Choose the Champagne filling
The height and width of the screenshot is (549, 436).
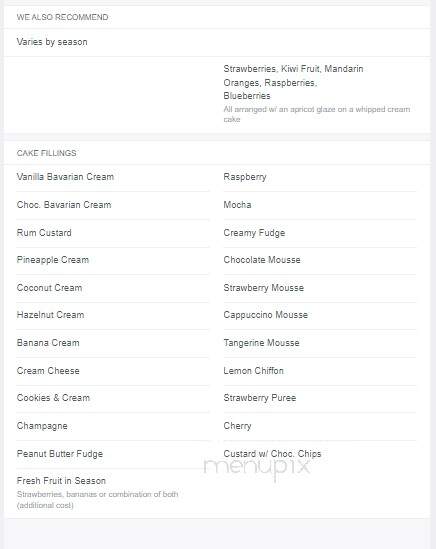tap(42, 426)
